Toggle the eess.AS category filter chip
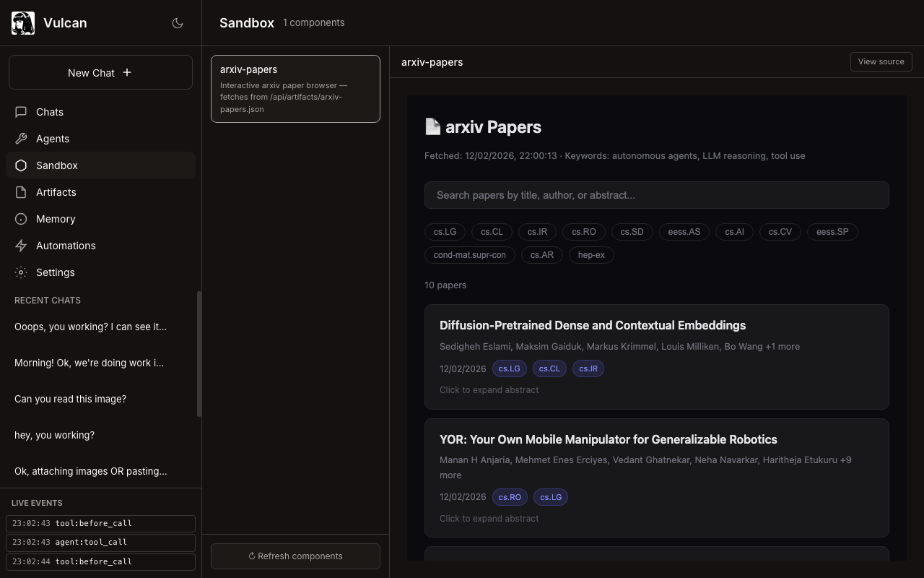The image size is (924, 578). [x=684, y=232]
